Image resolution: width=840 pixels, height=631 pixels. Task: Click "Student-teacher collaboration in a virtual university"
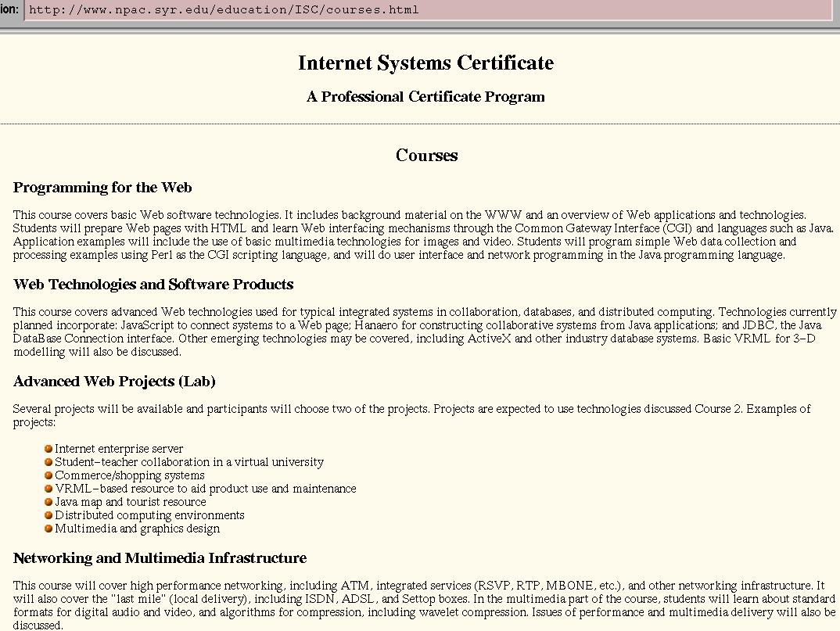(x=189, y=462)
